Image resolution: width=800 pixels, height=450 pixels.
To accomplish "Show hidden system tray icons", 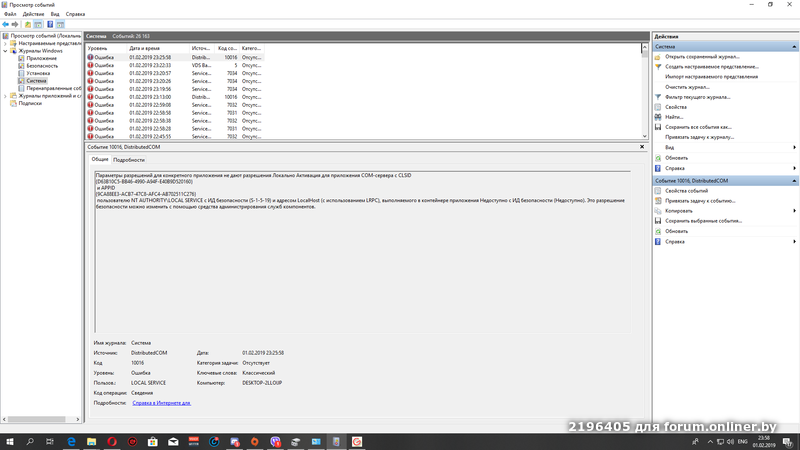I will point(710,441).
